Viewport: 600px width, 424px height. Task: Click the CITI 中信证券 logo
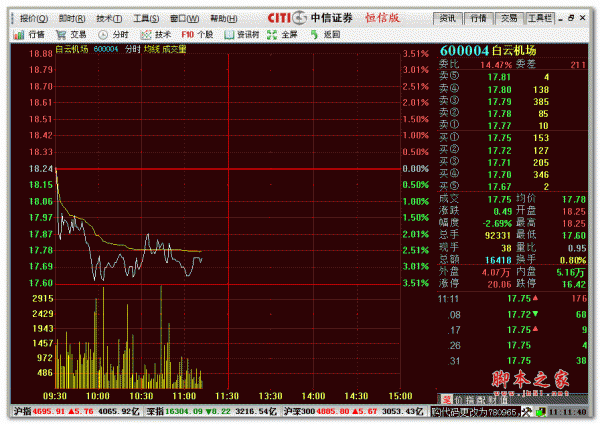click(310, 18)
